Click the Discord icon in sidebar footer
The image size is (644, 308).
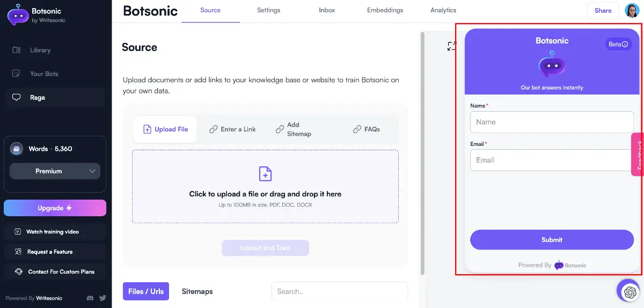click(x=90, y=298)
